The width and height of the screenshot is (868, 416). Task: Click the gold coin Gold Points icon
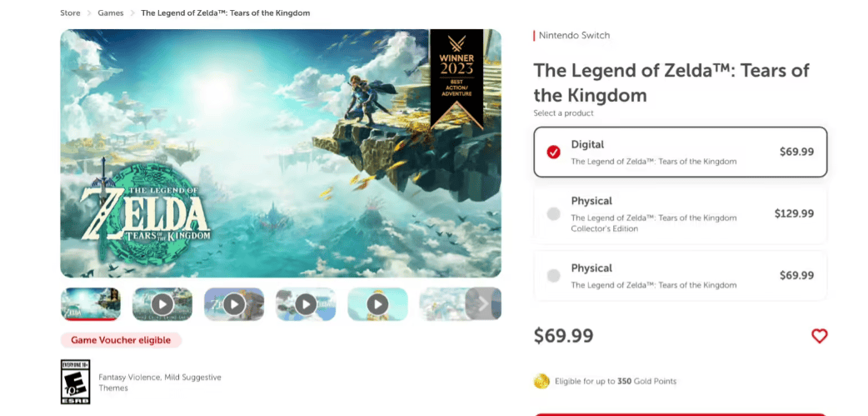coord(541,381)
